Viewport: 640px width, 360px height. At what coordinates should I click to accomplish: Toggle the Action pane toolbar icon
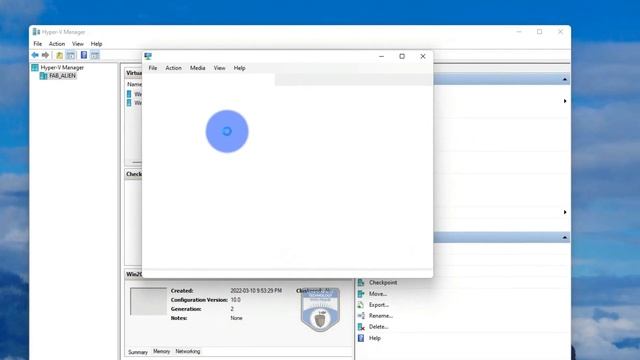pos(95,55)
